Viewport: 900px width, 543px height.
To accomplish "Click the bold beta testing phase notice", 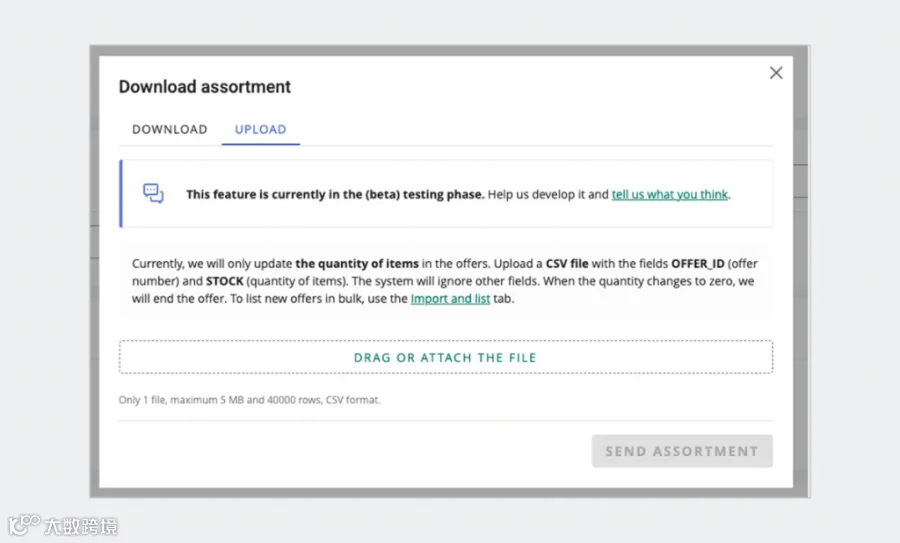I will (x=335, y=195).
